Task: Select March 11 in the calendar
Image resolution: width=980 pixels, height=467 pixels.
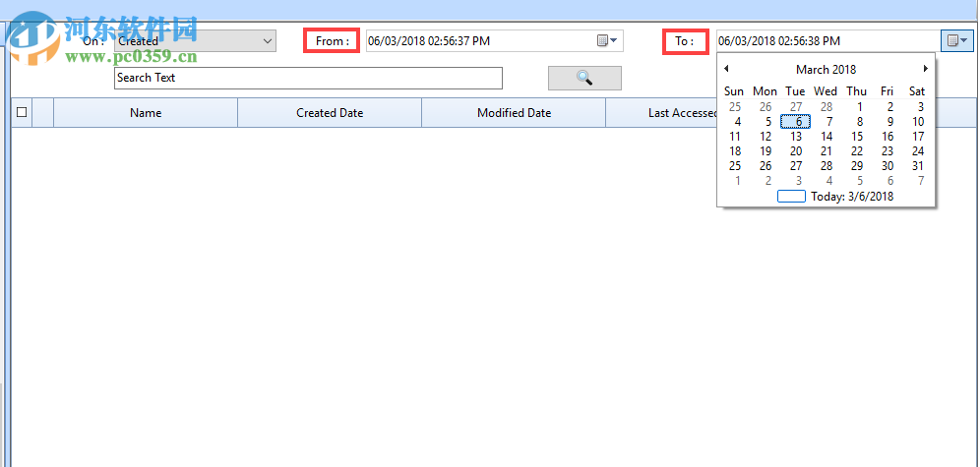Action: [735, 136]
